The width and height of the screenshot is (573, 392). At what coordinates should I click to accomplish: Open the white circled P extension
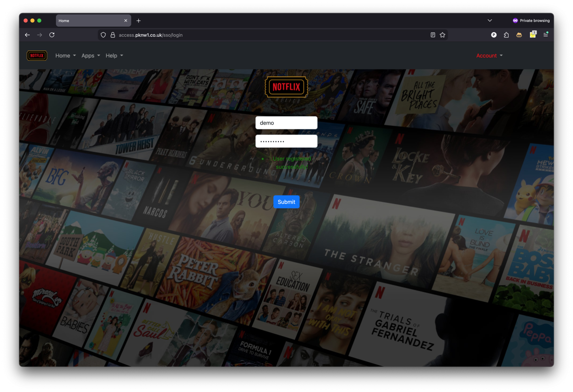click(494, 35)
